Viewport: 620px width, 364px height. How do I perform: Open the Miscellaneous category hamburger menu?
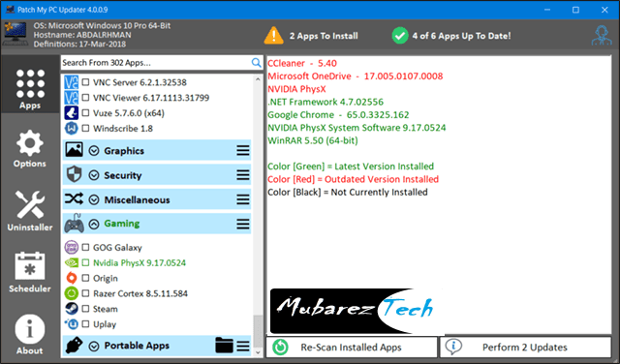[243, 199]
